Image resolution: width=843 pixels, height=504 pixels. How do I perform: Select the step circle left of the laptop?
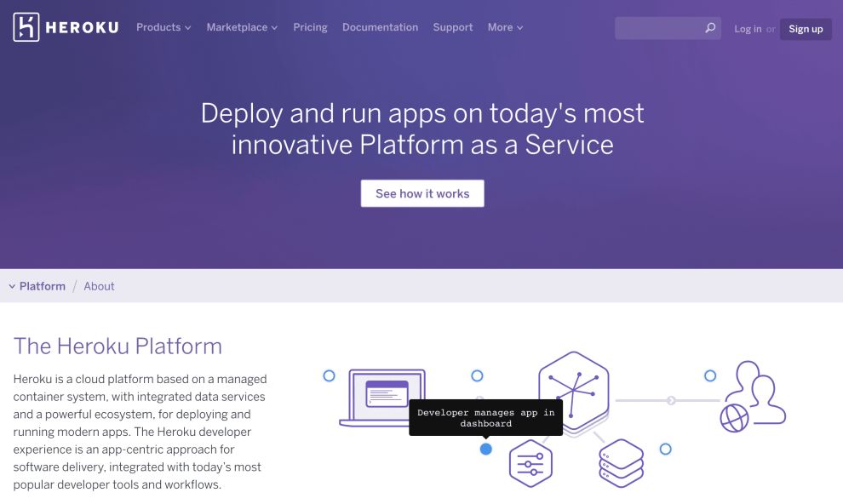(x=329, y=375)
